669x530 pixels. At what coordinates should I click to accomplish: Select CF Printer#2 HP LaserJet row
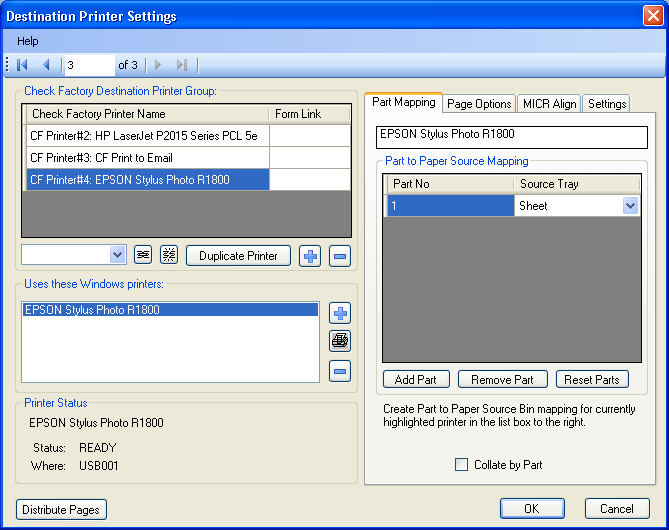149,135
